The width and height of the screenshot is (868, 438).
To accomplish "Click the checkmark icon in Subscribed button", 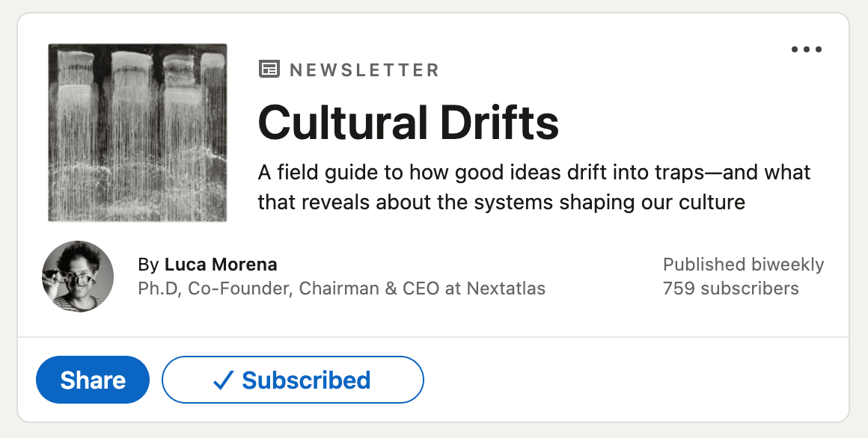I will pyautogui.click(x=224, y=380).
